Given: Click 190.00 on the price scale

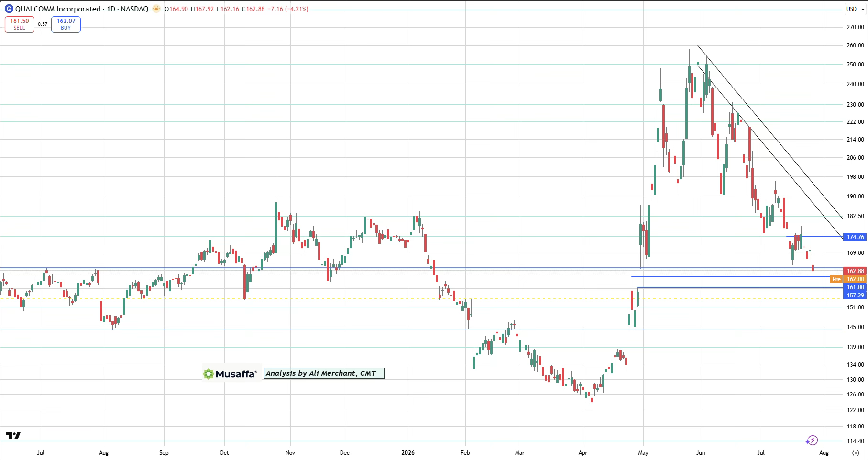Looking at the screenshot, I should (x=856, y=197).
